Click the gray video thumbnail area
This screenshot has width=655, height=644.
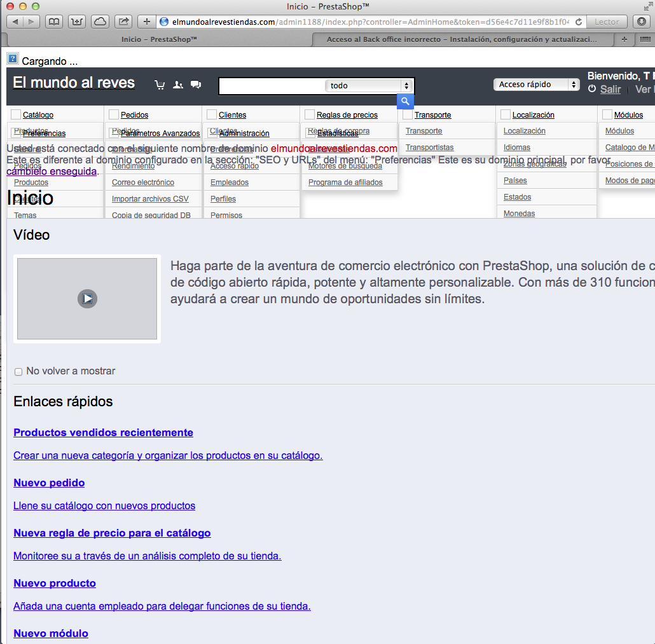[x=87, y=299]
